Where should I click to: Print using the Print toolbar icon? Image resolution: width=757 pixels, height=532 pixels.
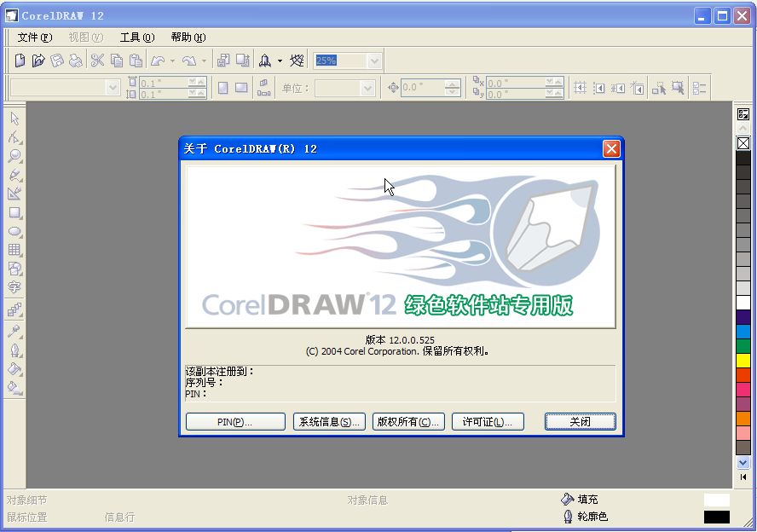point(75,60)
